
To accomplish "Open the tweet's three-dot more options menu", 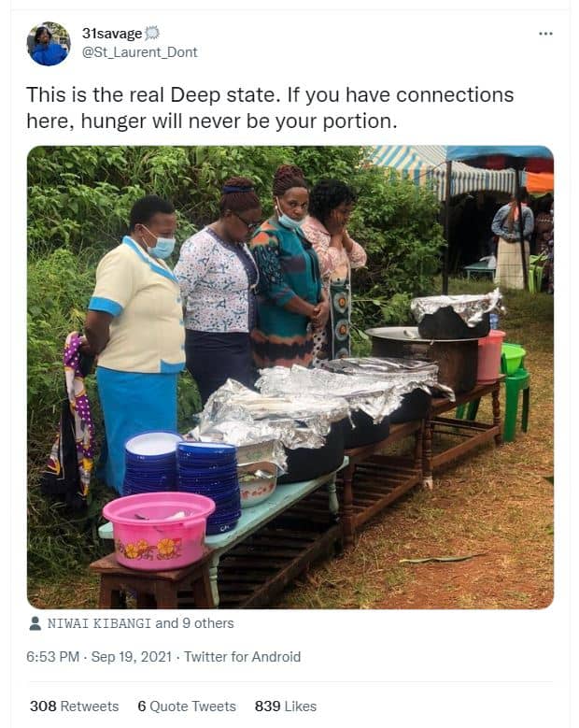I will point(545,34).
